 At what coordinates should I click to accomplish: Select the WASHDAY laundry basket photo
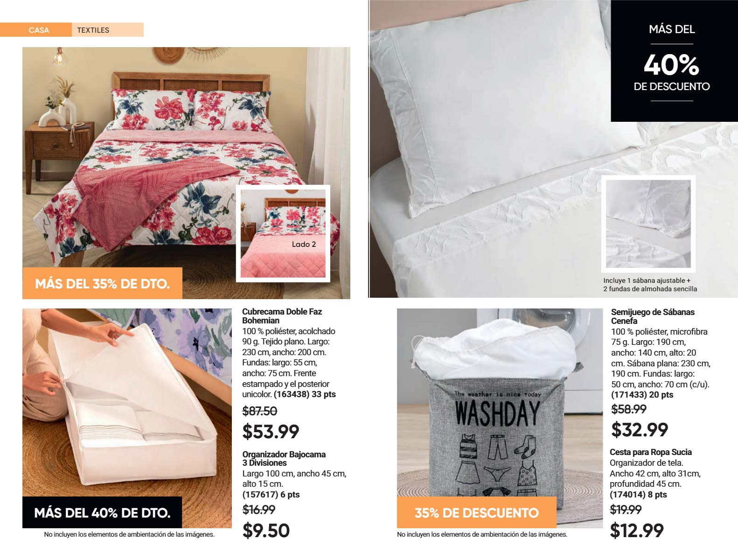tap(500, 418)
